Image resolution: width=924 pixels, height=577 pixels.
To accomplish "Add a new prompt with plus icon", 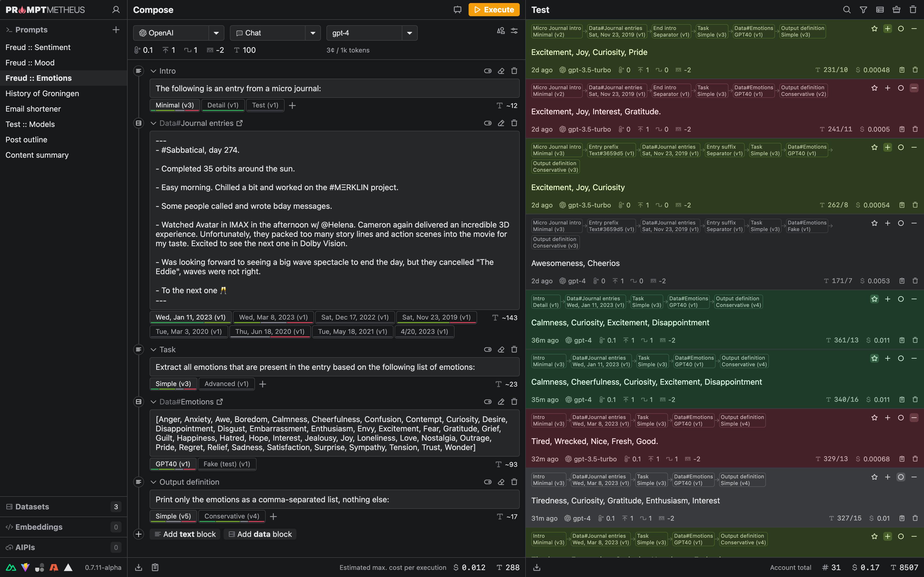I will (116, 30).
